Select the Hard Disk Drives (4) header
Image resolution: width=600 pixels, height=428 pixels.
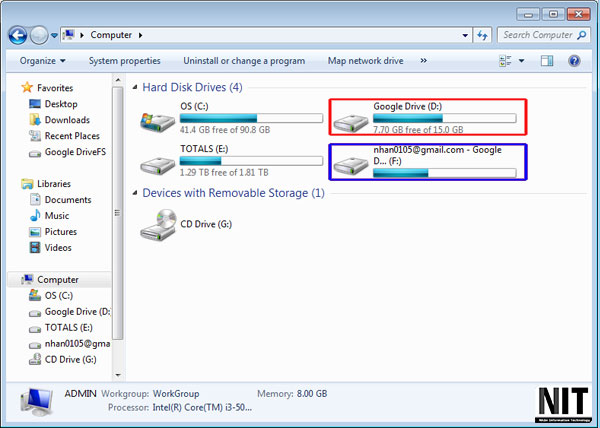click(x=192, y=87)
